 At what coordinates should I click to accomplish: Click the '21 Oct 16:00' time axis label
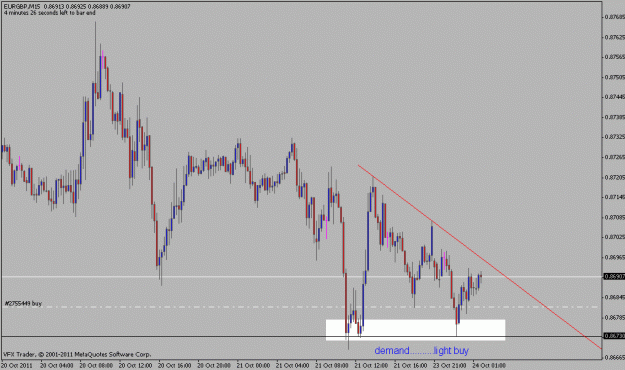click(411, 365)
